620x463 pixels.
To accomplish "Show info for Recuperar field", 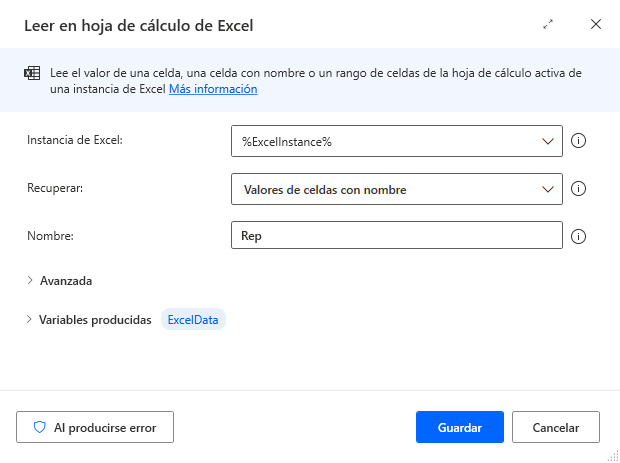I will click(578, 189).
